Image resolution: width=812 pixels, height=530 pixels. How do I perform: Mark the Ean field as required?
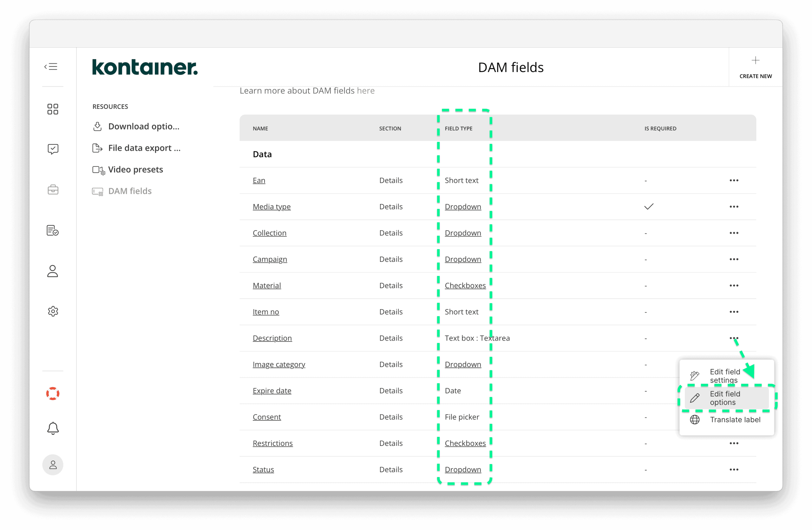(x=645, y=180)
